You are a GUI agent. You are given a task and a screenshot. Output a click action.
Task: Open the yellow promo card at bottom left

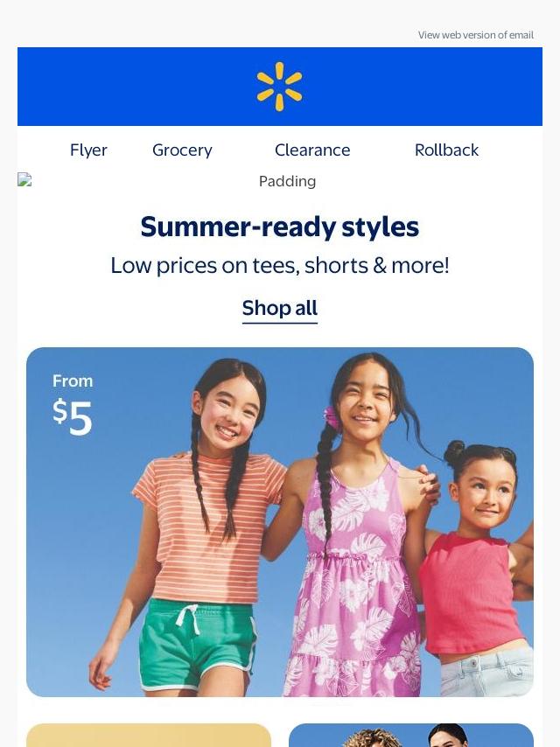149,735
